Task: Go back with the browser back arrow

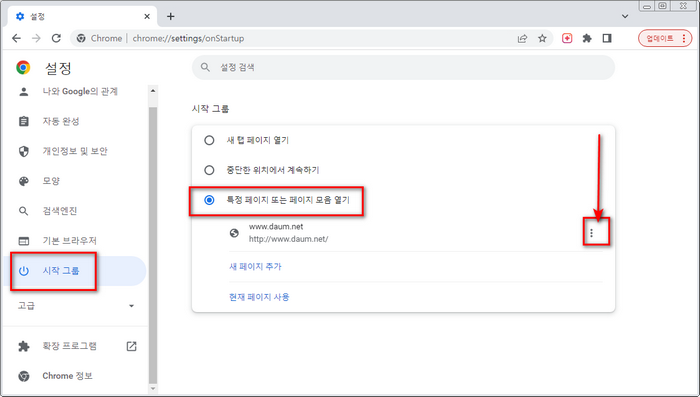Action: (x=17, y=38)
